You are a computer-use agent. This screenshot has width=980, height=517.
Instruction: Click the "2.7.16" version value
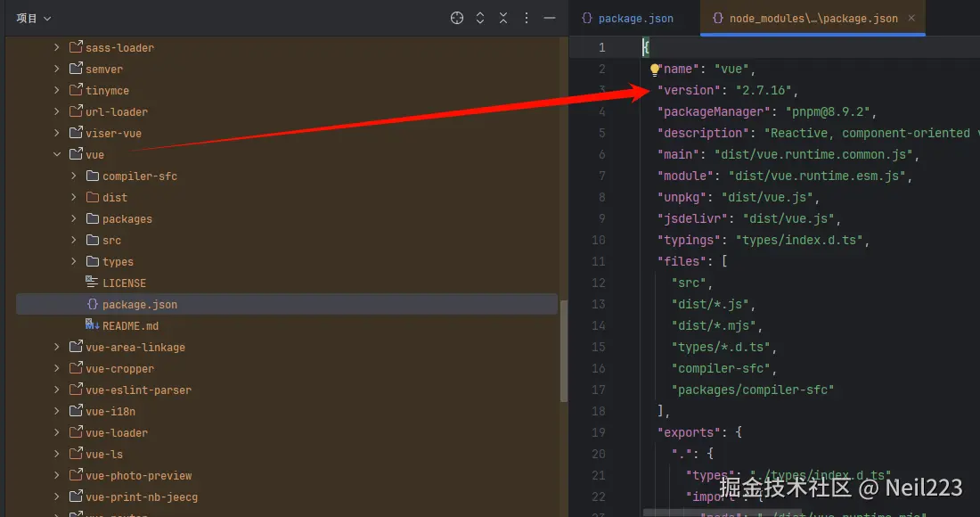pos(764,90)
